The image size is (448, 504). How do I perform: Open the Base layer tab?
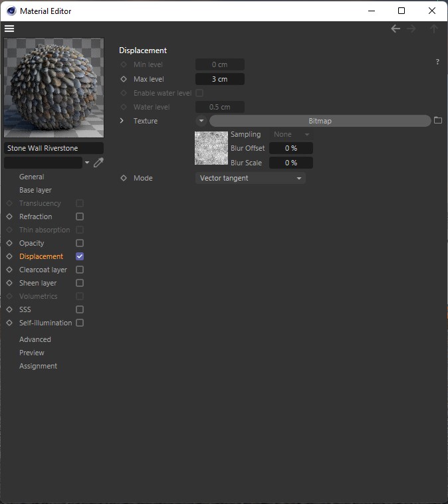click(x=35, y=190)
